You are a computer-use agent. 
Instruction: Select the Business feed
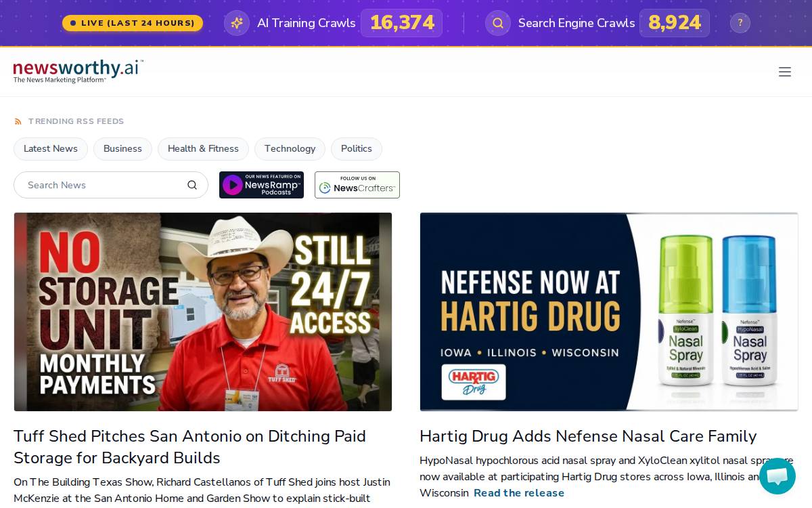(x=122, y=149)
